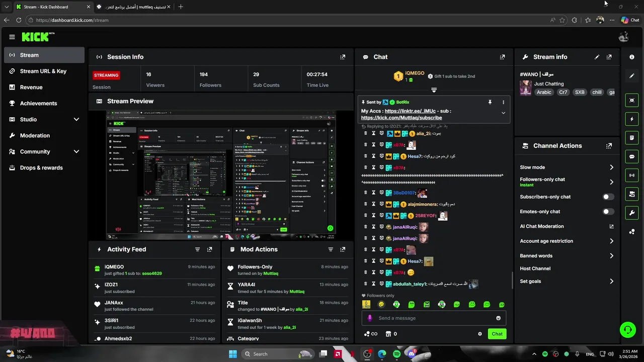Open emoji picker in message box

point(499,318)
